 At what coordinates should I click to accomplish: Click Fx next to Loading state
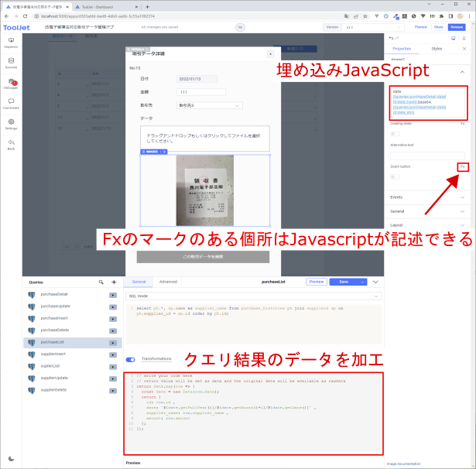click(x=463, y=124)
